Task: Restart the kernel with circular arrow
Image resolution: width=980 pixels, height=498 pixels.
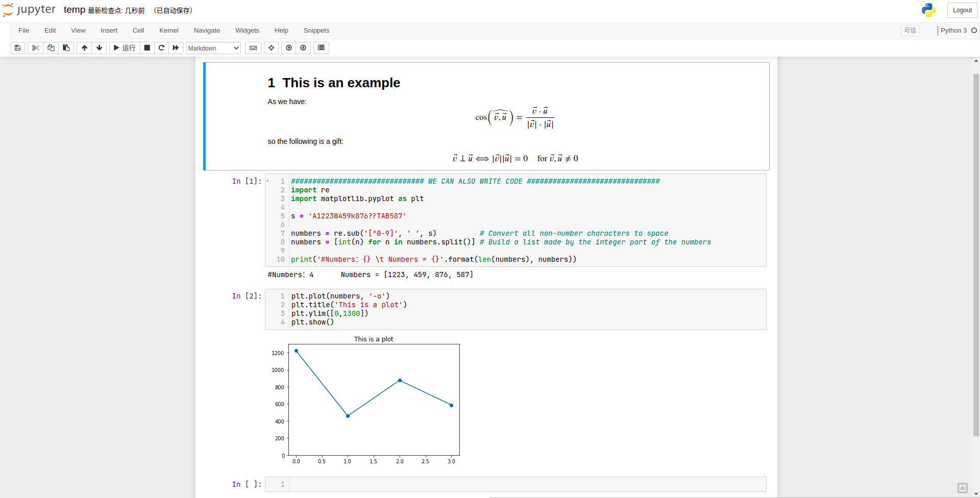Action: [x=161, y=48]
